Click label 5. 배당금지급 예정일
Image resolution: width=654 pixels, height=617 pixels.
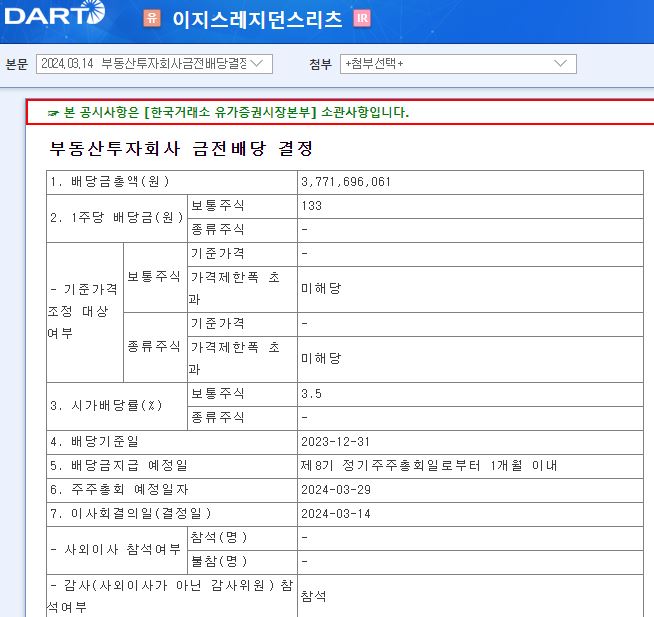pos(119,466)
